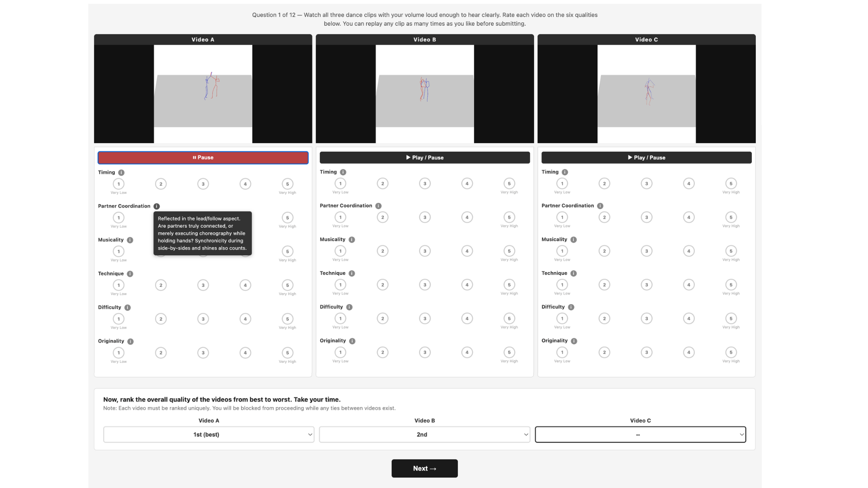Rate Video C Timing as 3
This screenshot has width=868, height=488.
(646, 183)
